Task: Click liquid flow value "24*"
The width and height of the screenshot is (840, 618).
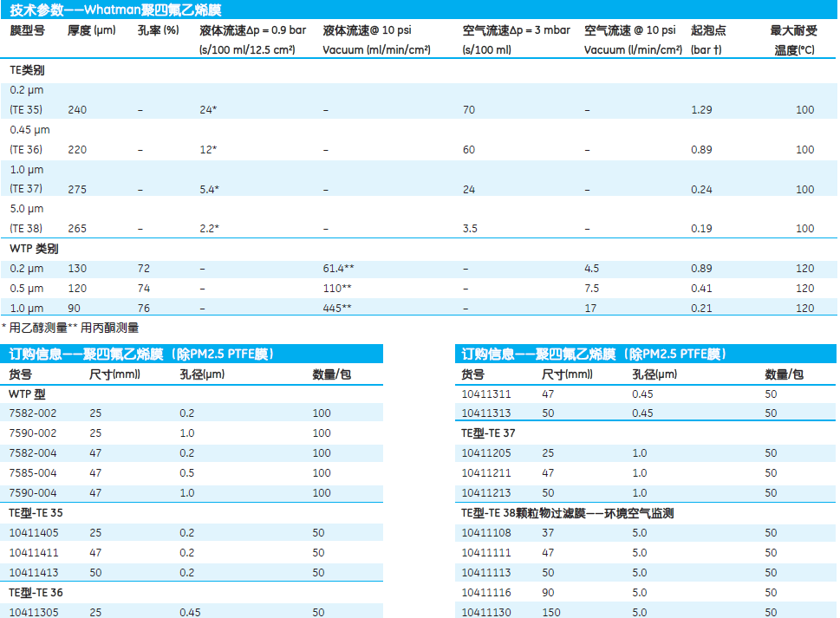Action: 208,110
